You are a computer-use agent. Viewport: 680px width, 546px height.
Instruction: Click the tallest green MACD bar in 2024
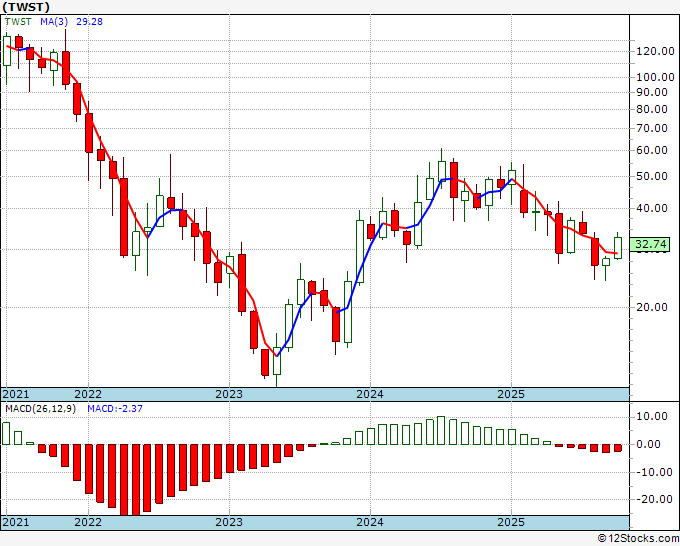pyautogui.click(x=441, y=430)
